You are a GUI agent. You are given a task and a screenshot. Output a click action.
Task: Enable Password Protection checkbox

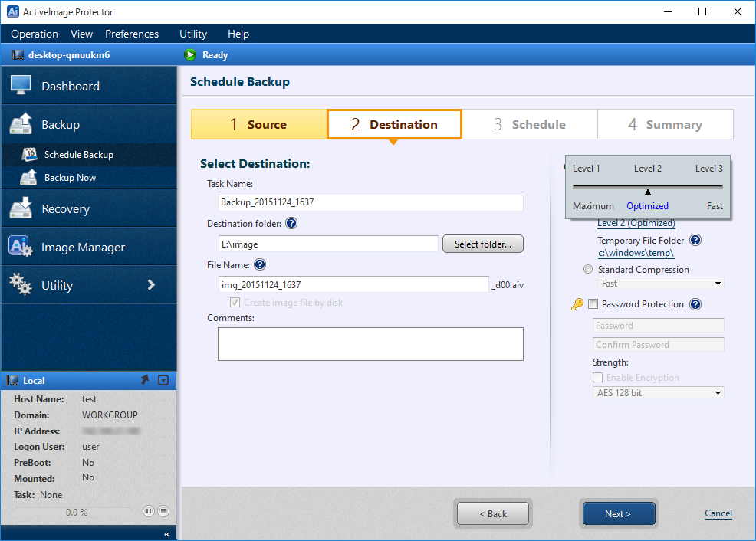coord(593,304)
